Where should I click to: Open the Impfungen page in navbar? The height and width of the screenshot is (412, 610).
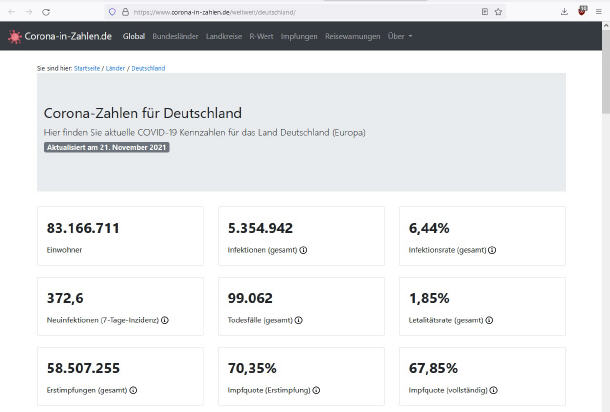(300, 36)
